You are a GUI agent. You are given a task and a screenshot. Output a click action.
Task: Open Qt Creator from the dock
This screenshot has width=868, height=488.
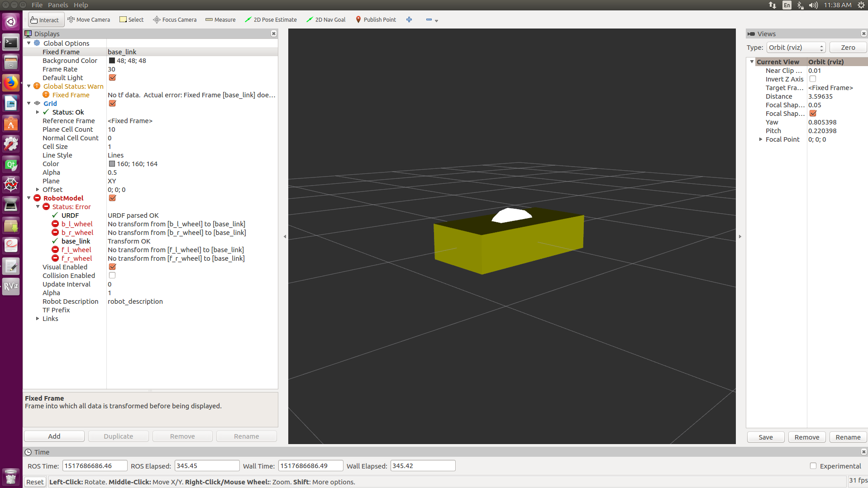(x=11, y=165)
